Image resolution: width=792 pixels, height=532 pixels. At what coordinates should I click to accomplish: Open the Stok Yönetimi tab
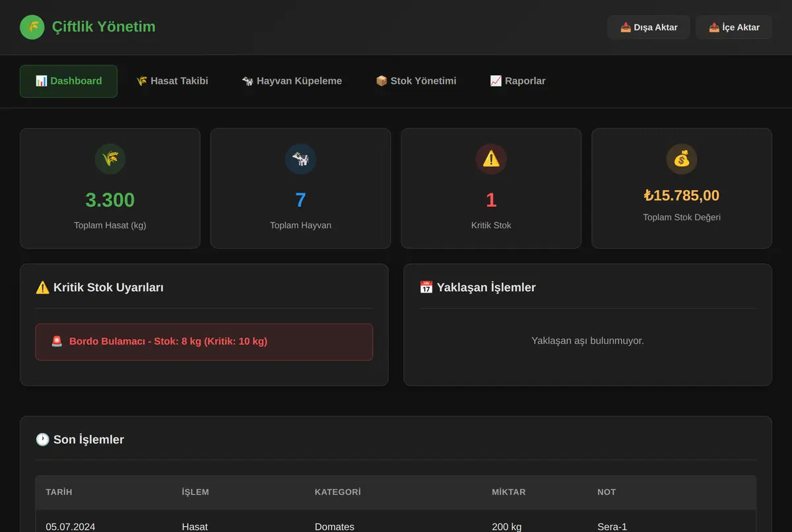tap(416, 81)
